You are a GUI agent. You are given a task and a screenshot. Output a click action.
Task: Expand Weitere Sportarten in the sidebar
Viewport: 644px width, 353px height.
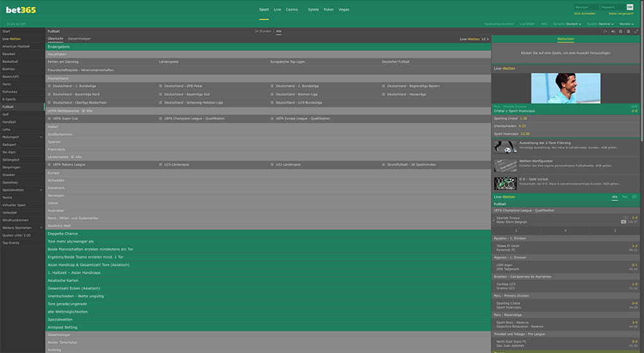(41, 227)
